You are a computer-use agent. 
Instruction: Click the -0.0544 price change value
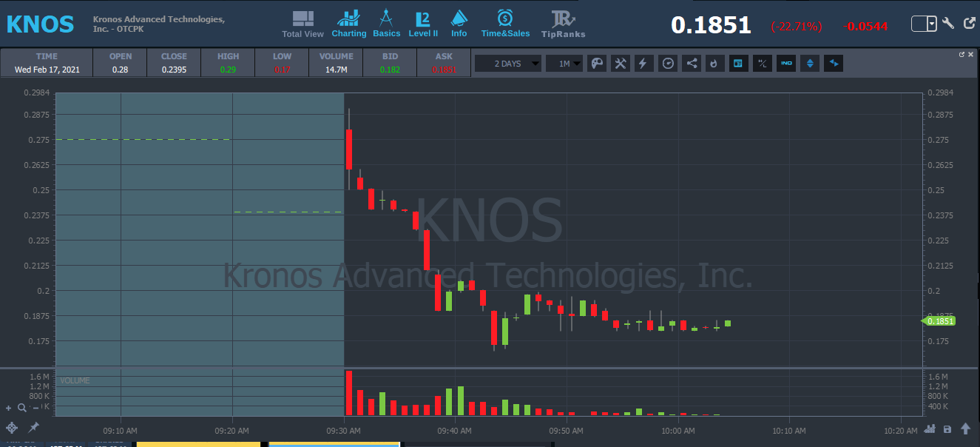click(866, 27)
